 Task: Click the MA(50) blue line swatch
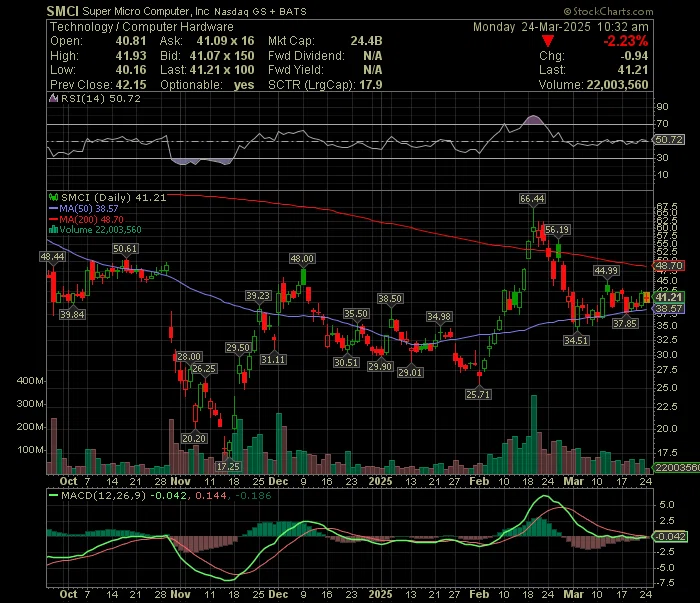[x=53, y=209]
